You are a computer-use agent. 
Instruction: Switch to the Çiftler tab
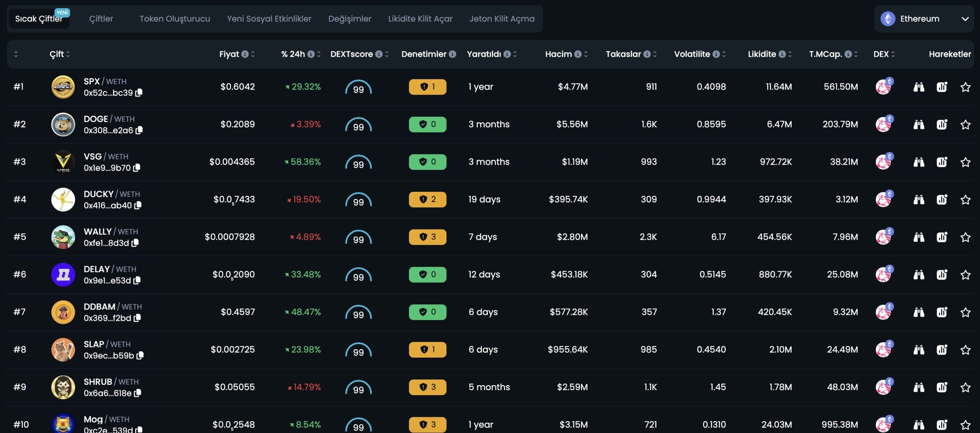101,19
